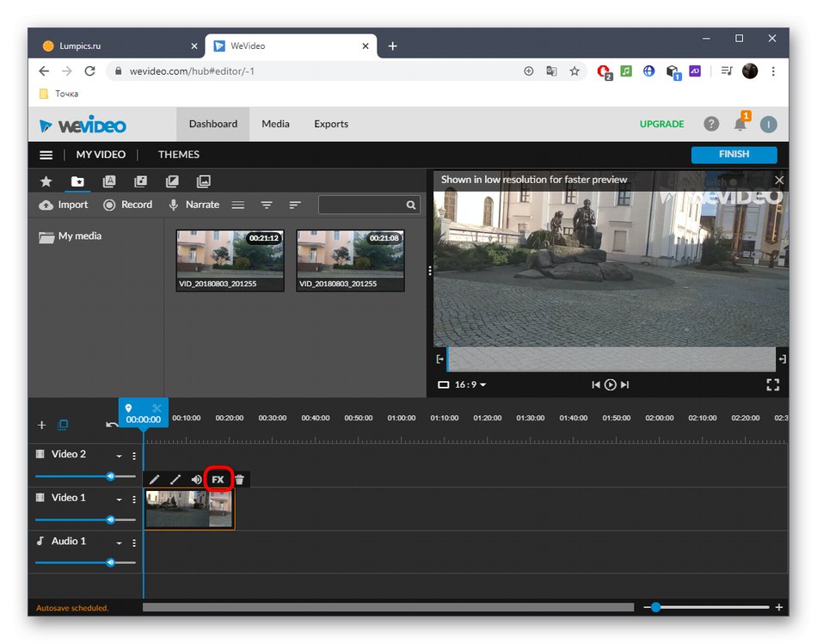Add a new track with plus icon
817x644 pixels.
click(41, 425)
